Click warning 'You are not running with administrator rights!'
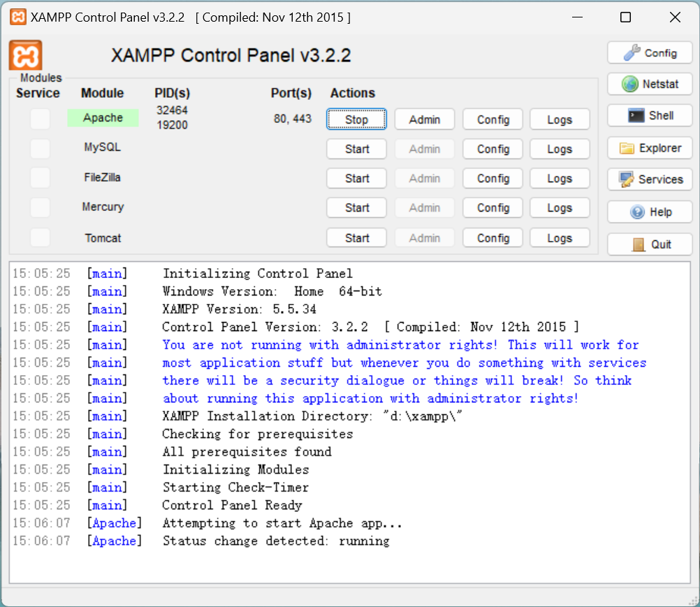700x607 pixels. tap(330, 344)
